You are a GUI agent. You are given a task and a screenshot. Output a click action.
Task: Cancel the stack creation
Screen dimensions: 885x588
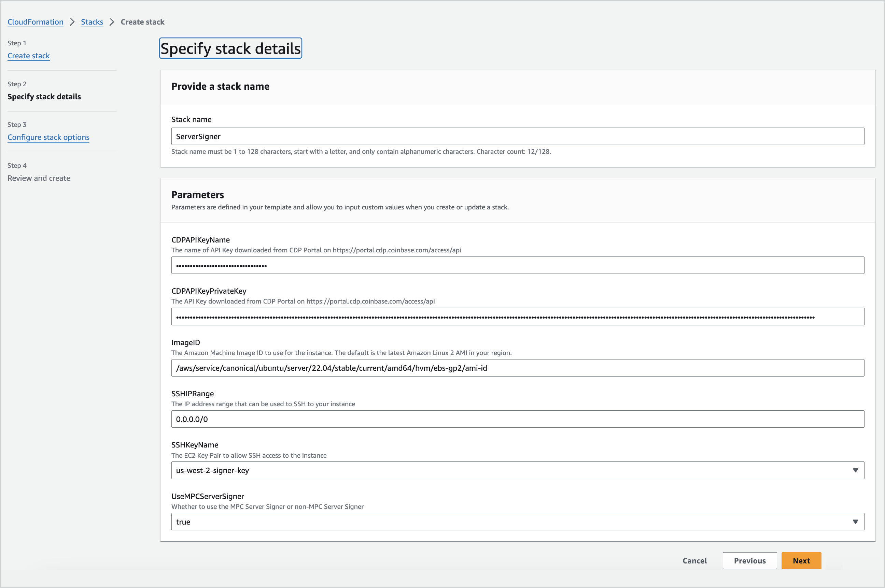694,560
